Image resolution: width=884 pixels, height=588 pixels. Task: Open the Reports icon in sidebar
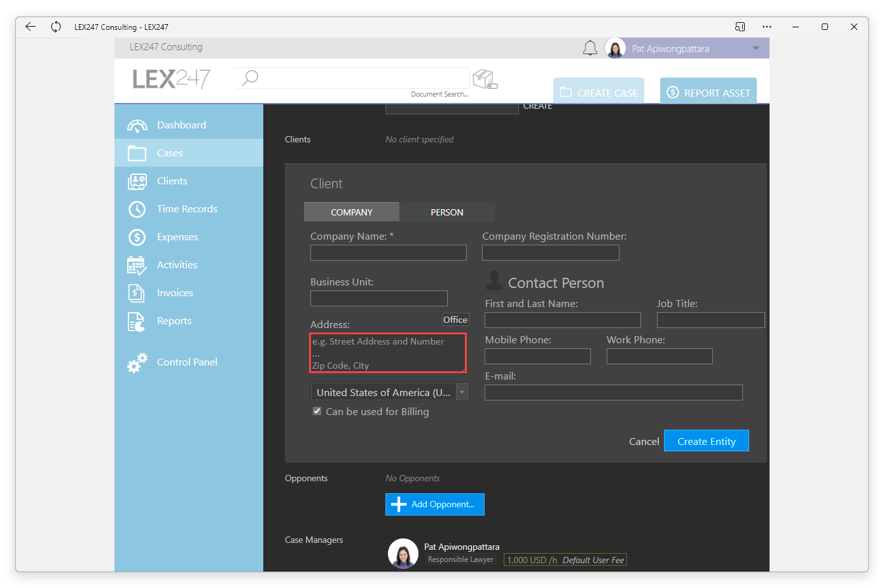click(136, 322)
